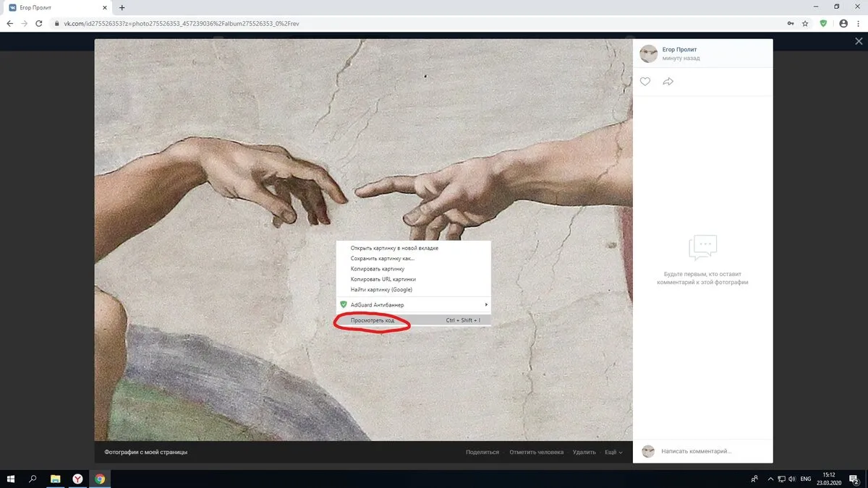Screen dimensions: 868x488
Task: Click the Егор Пролит author name link
Action: (680, 49)
